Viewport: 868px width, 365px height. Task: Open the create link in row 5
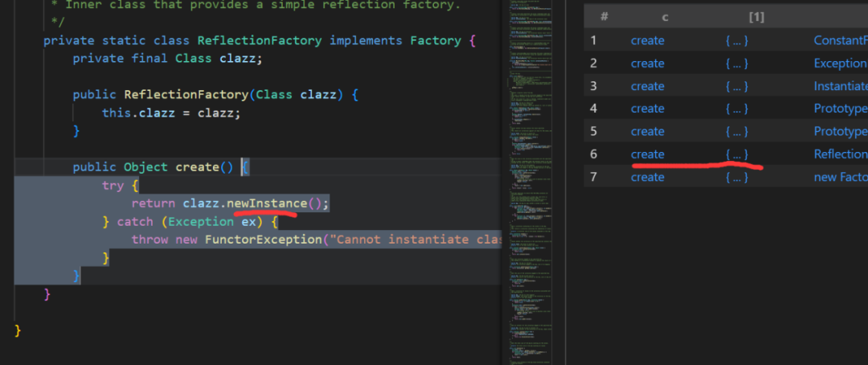tap(647, 131)
